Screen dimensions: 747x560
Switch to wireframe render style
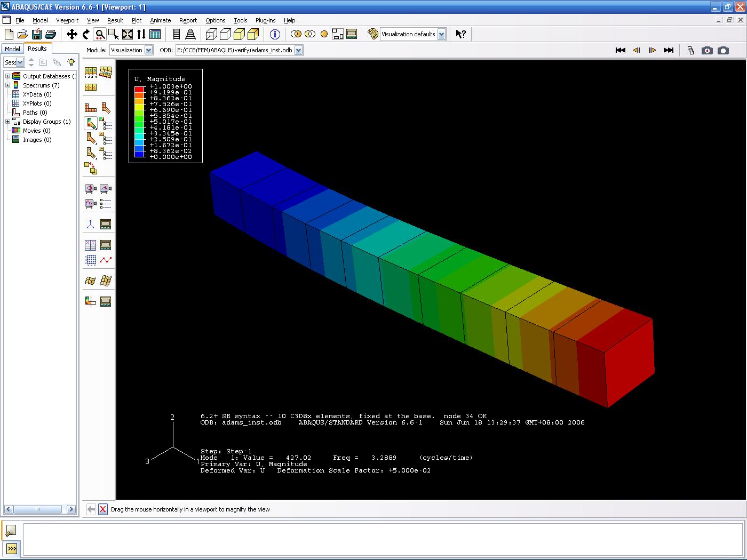(x=211, y=35)
